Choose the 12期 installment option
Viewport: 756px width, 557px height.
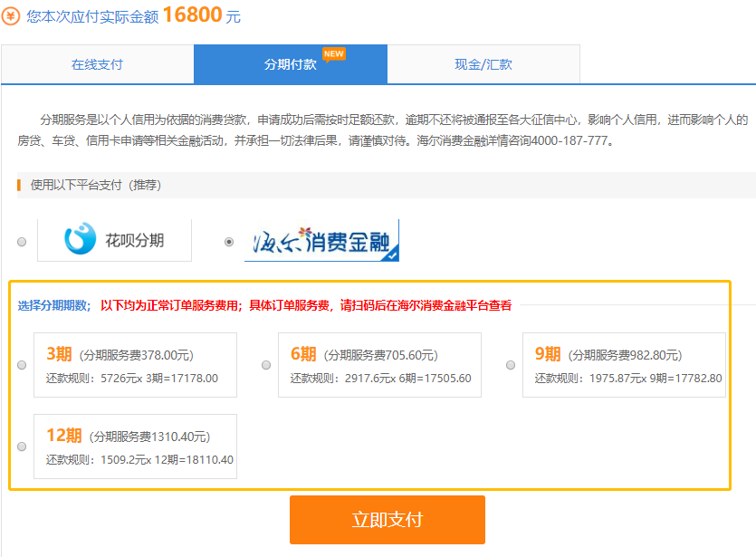point(21,445)
